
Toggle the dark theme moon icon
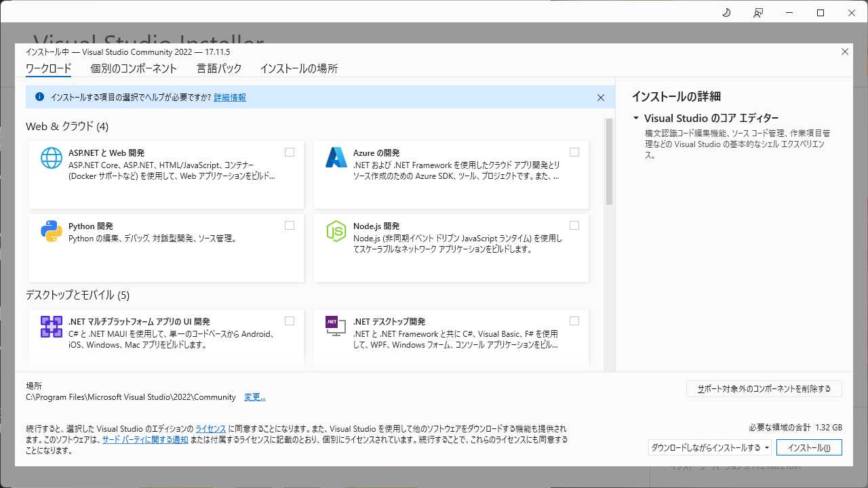[726, 13]
